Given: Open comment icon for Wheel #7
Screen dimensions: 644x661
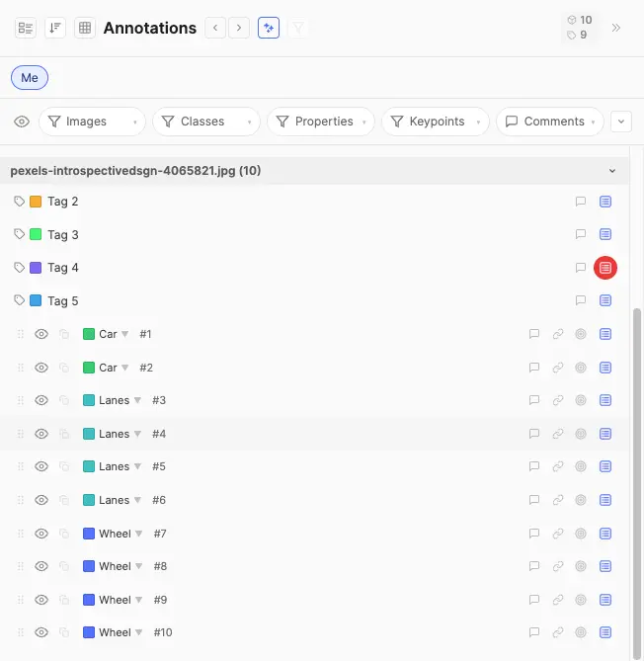Looking at the screenshot, I should 534,534.
